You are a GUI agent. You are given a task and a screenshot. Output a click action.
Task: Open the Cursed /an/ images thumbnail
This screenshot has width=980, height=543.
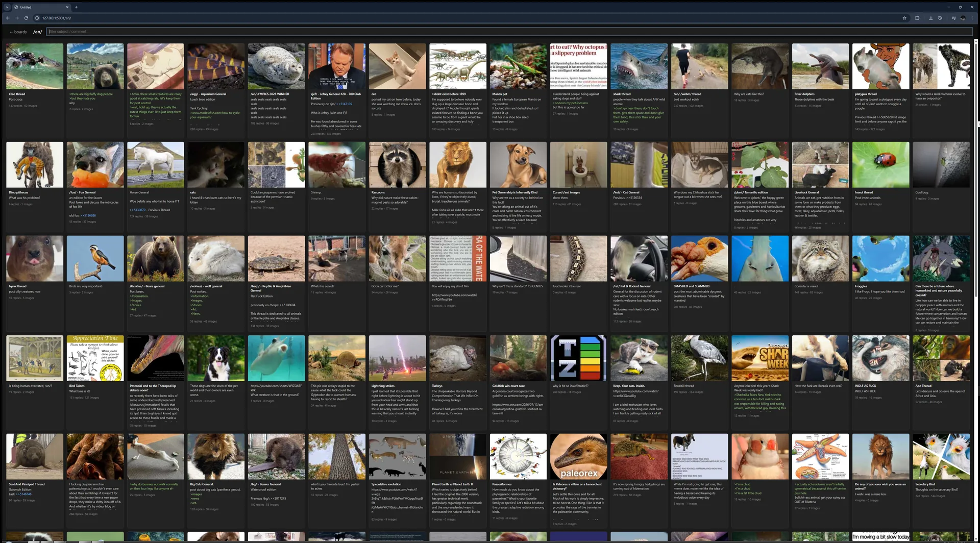coord(579,165)
